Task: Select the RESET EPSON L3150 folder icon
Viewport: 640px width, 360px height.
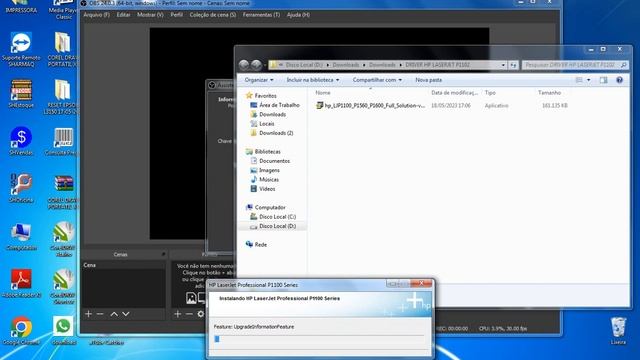Action: pos(62,97)
